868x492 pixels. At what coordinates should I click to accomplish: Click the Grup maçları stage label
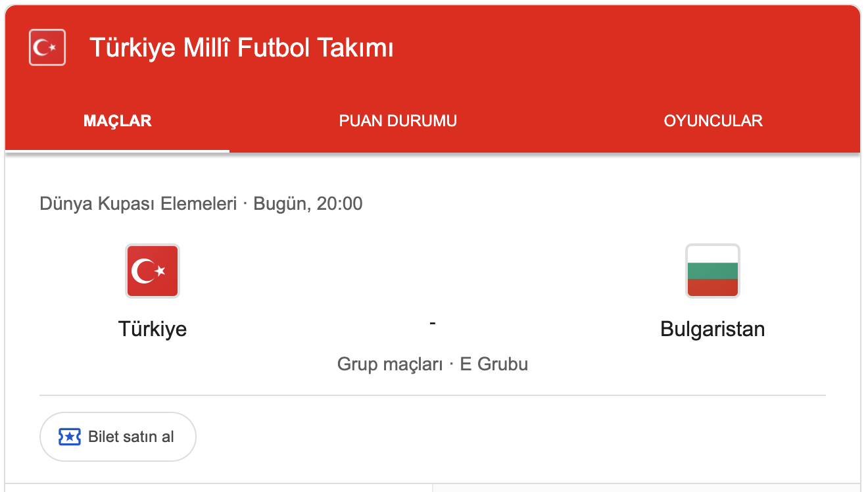tap(390, 364)
